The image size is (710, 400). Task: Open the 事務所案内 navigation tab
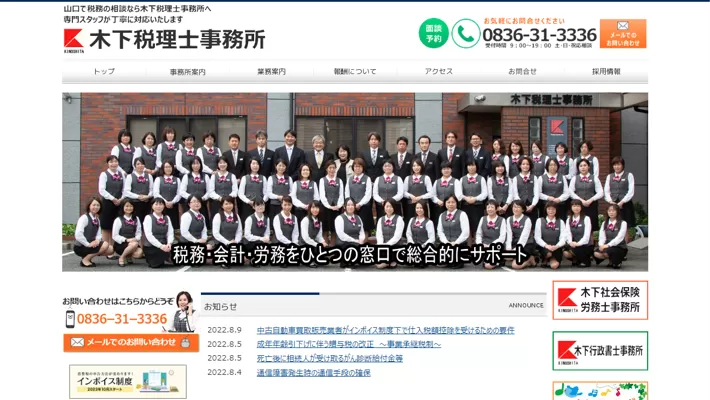click(187, 72)
